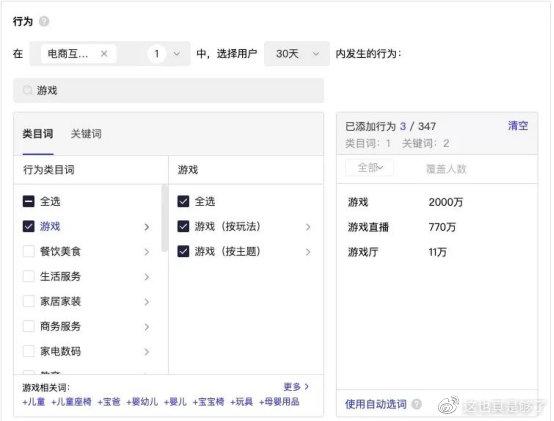Check the 家电数码 checkbox

[29, 351]
